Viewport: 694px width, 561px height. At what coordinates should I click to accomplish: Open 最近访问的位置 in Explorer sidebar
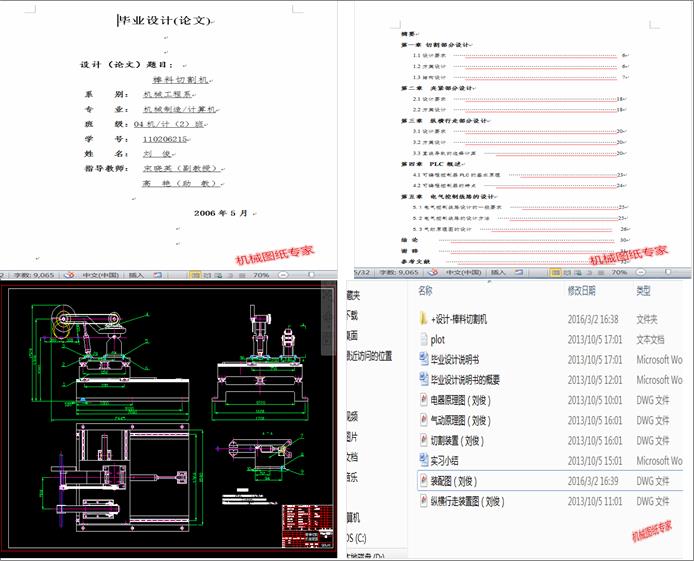coord(370,356)
